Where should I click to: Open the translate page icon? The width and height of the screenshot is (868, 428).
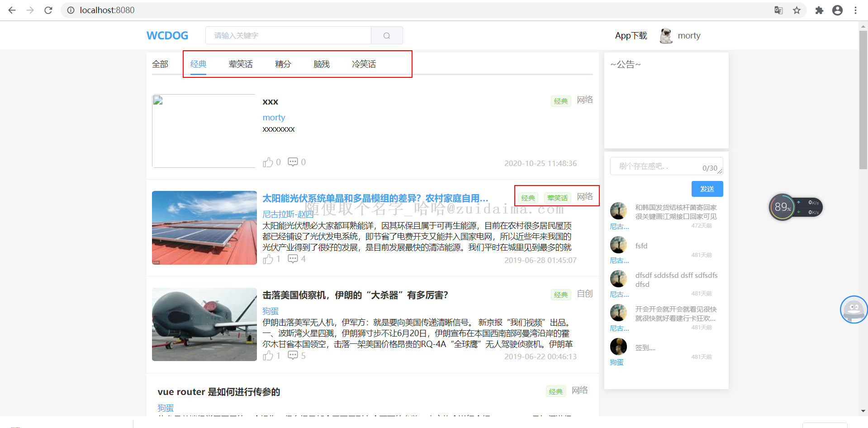778,10
